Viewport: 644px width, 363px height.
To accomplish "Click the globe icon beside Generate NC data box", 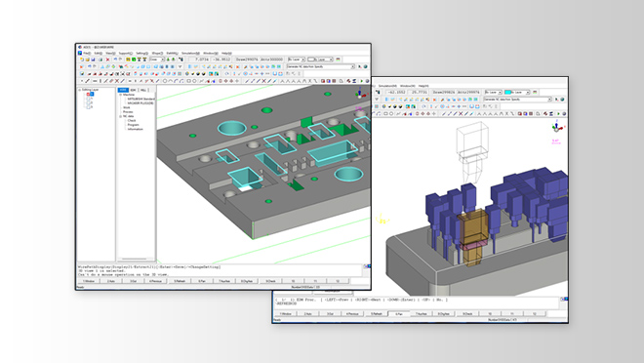I will coord(366,66).
